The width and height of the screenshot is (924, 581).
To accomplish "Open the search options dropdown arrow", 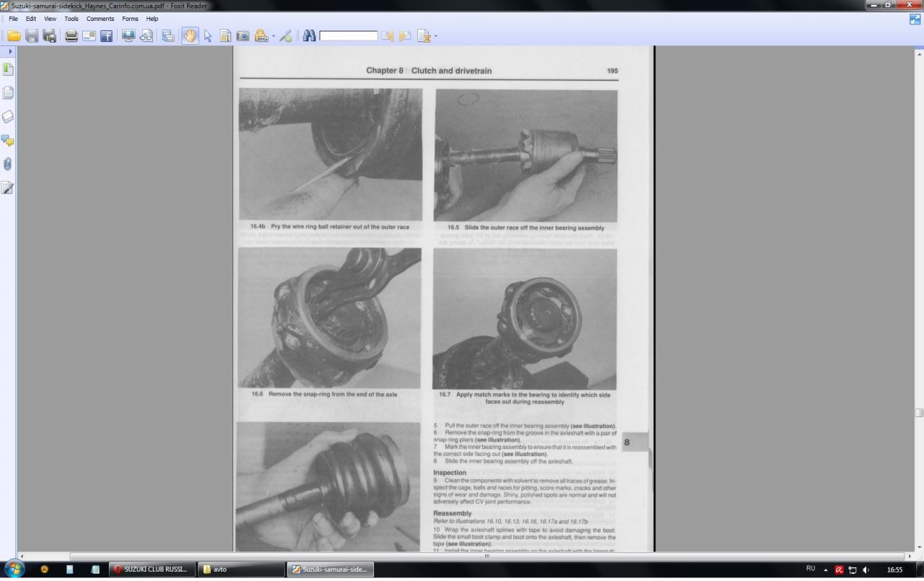I will click(x=435, y=37).
